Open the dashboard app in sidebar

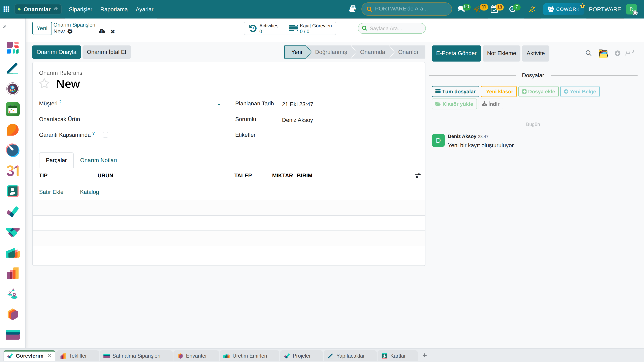point(12,48)
